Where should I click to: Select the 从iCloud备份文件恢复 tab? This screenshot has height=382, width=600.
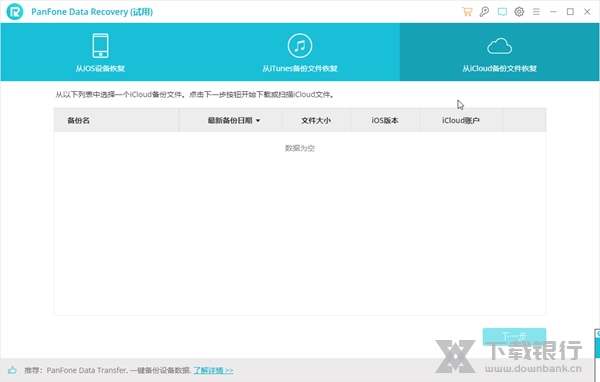point(499,52)
